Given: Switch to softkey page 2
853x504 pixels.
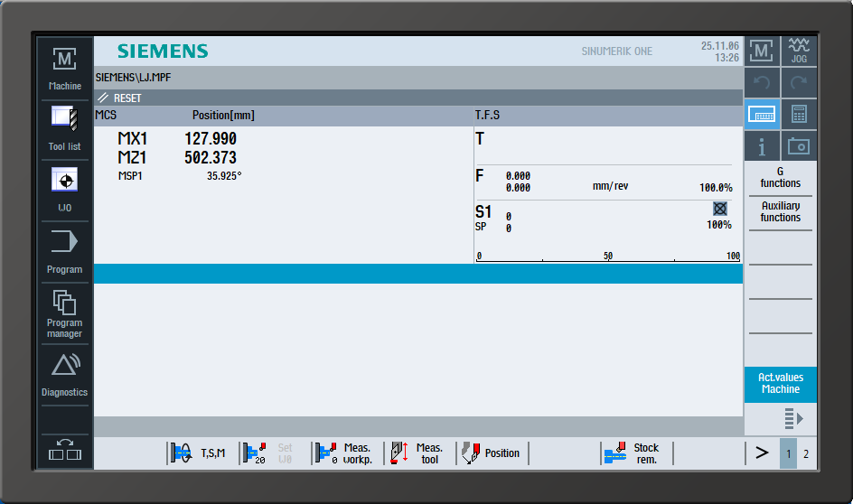Looking at the screenshot, I should pyautogui.click(x=806, y=453).
